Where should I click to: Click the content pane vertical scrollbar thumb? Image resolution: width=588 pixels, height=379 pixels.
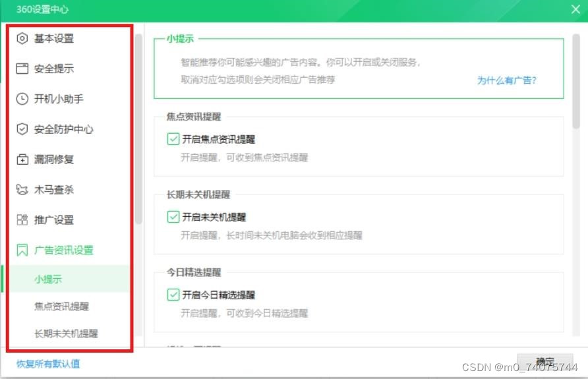pyautogui.click(x=576, y=81)
